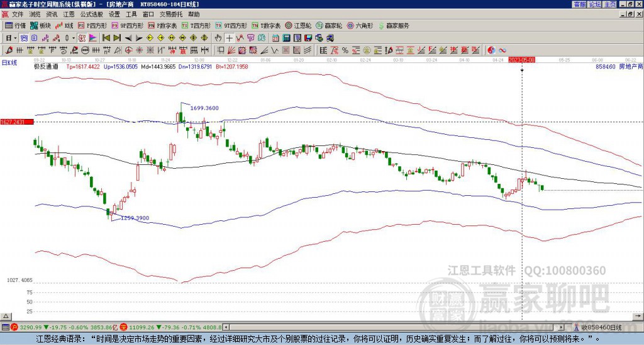Click the floppy disk save icon
The image size is (644, 345).
(308, 38)
